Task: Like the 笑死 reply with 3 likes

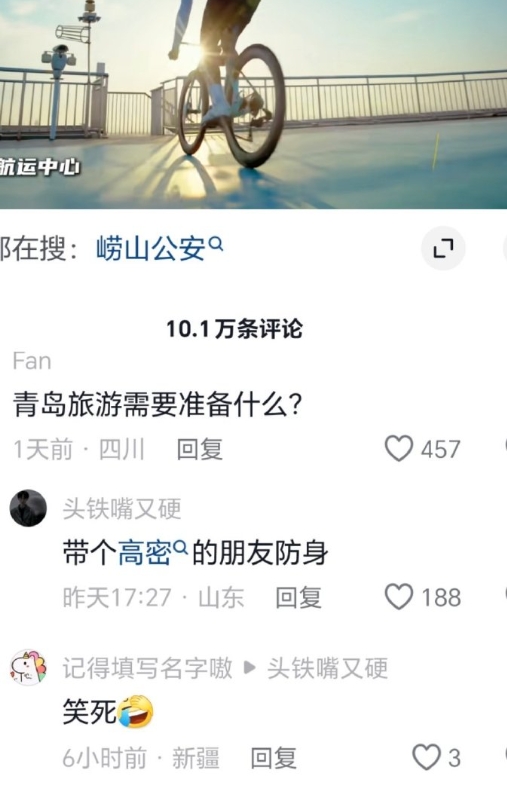Action: pyautogui.click(x=427, y=757)
